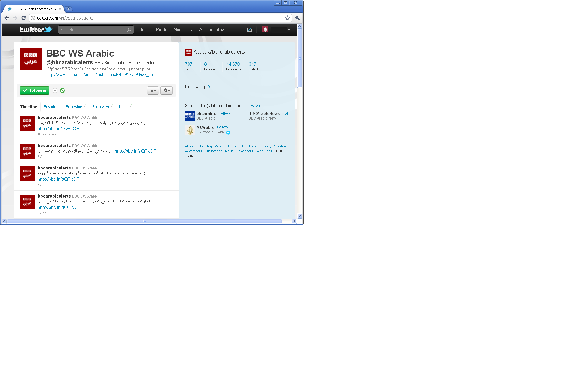Click the avatar of the 16 hours ago tweet
This screenshot has width=588, height=367.
coord(27,123)
